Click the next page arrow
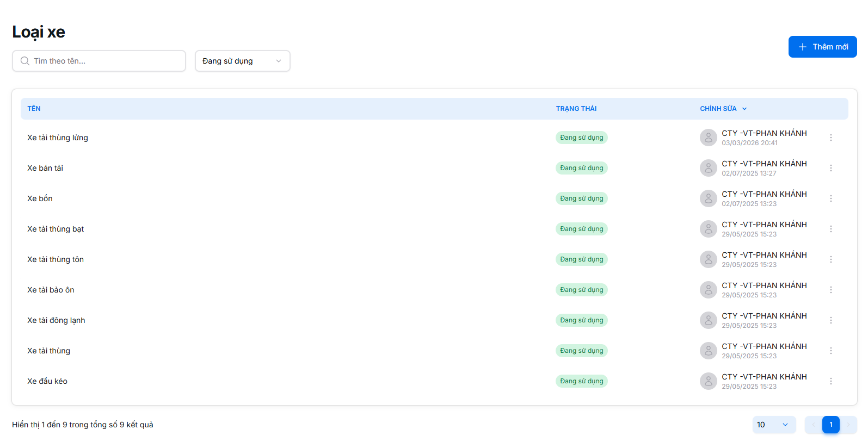This screenshot has width=868, height=448. pyautogui.click(x=848, y=425)
